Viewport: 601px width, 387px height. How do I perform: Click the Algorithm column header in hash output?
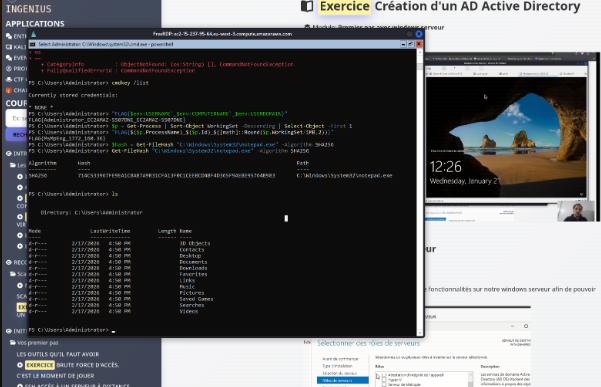point(43,163)
